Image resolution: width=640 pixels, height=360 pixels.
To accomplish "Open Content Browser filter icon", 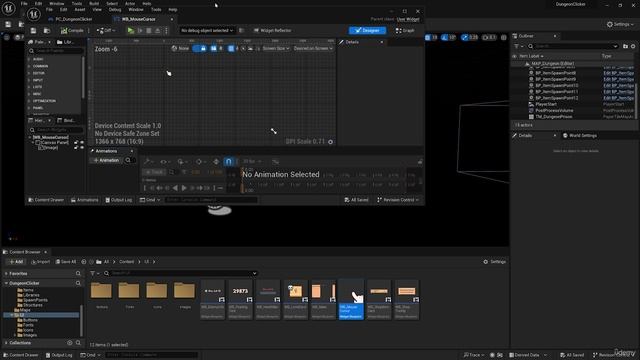I will [94, 273].
